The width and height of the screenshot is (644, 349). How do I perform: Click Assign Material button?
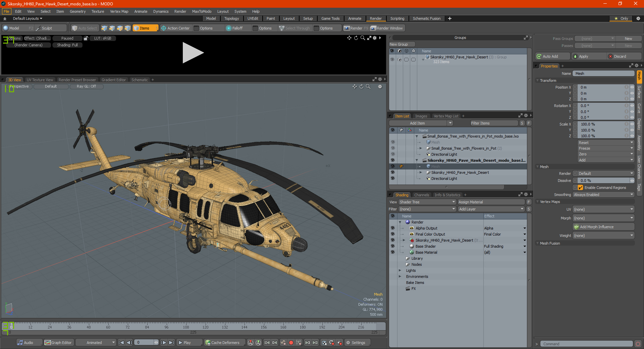click(491, 202)
